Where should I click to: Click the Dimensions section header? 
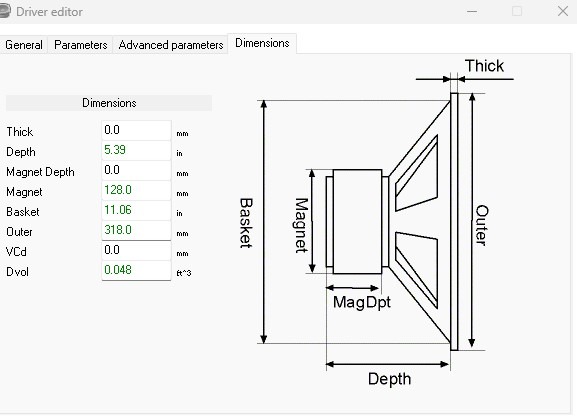[109, 103]
